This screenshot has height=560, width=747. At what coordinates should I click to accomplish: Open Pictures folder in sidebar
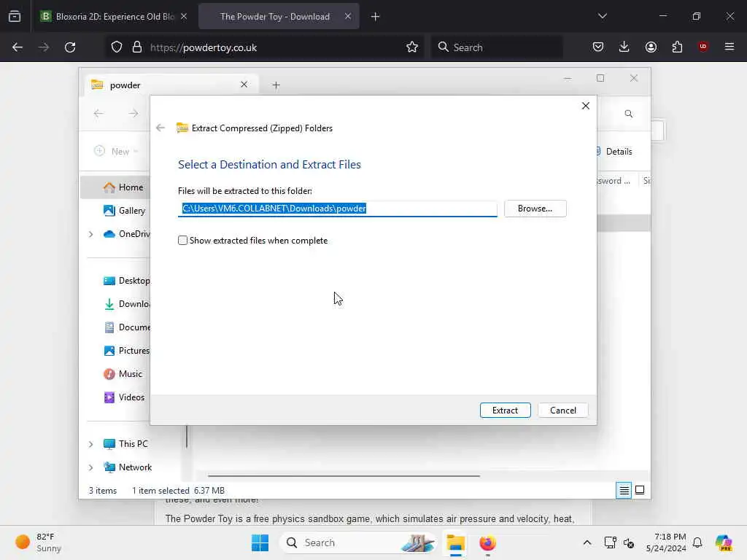126,351
